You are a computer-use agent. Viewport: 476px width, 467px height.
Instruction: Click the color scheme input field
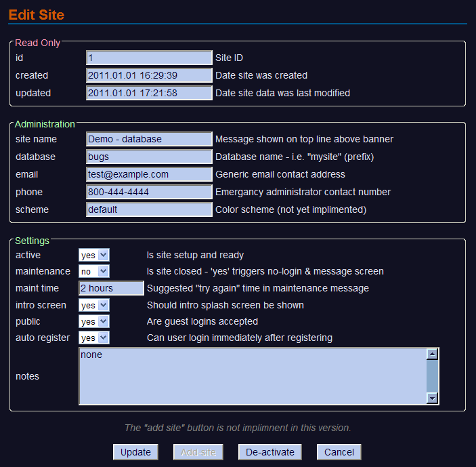pos(149,209)
